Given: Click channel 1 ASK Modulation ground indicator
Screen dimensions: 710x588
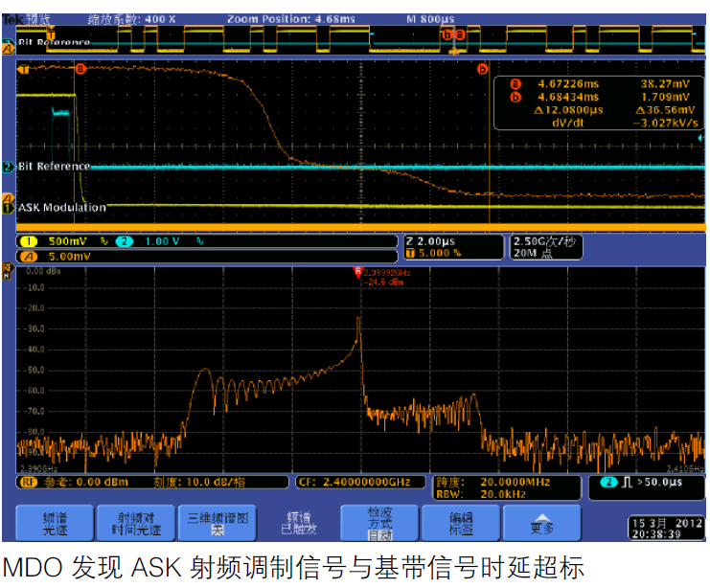Looking at the screenshot, I should pyautogui.click(x=8, y=207).
